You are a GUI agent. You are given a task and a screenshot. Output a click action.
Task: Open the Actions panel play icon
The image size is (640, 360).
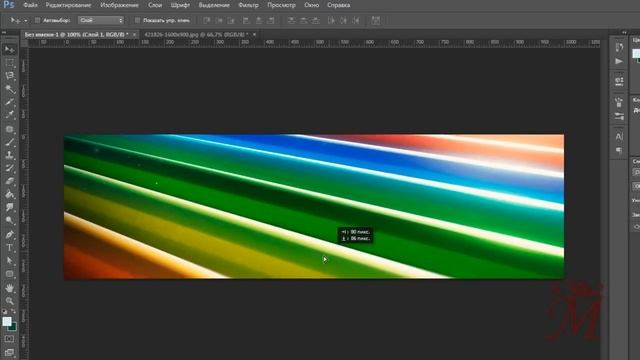[x=619, y=61]
